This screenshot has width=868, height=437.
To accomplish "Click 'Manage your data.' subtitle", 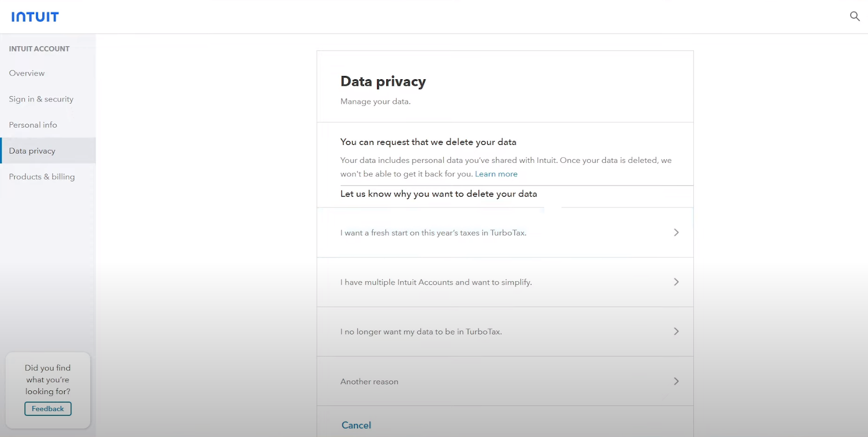I will [375, 102].
